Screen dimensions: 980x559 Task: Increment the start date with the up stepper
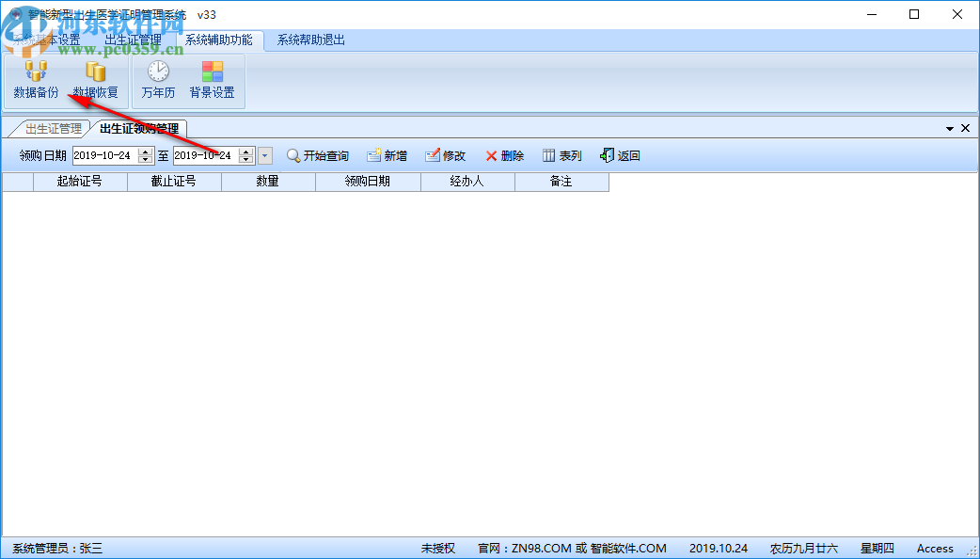point(146,150)
